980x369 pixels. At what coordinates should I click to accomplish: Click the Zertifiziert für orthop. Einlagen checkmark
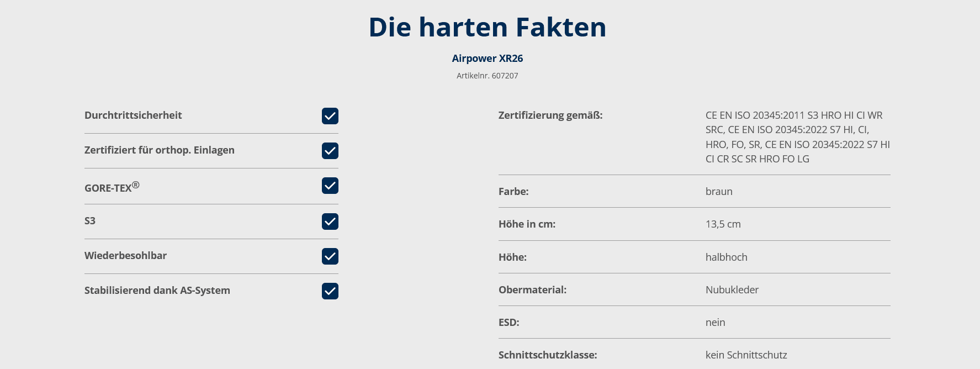pos(330,151)
